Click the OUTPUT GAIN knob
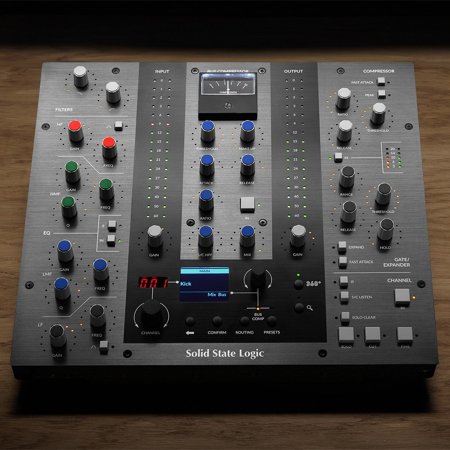Image resolution: width=450 pixels, height=450 pixels. 298,237
